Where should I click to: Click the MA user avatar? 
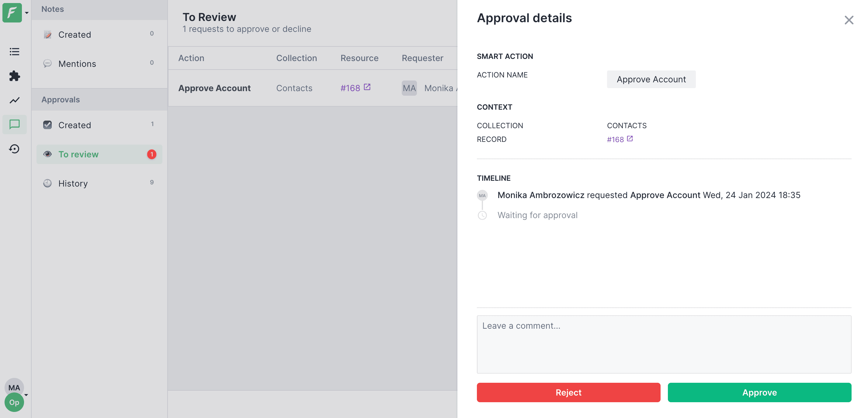tap(14, 387)
